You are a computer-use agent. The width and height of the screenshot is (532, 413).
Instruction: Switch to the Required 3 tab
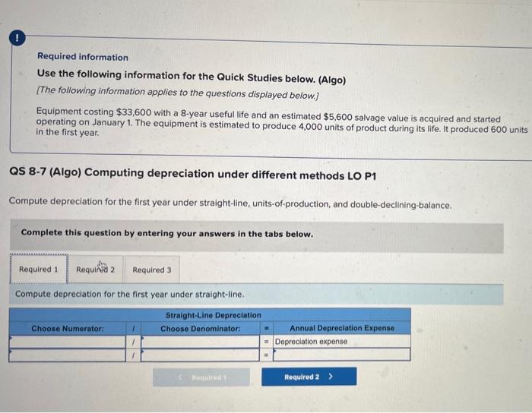coord(152,270)
